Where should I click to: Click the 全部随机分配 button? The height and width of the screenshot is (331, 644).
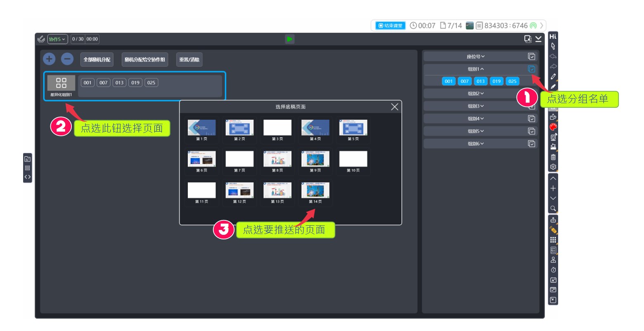coord(97,59)
